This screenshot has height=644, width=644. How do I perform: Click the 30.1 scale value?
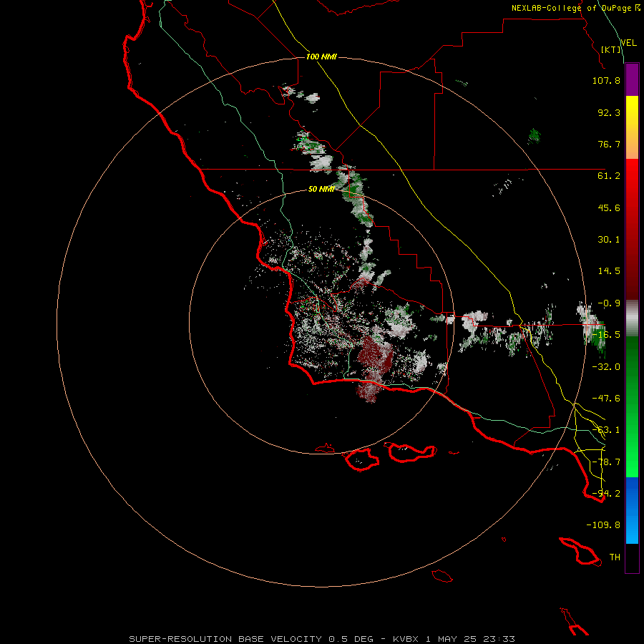coord(609,240)
